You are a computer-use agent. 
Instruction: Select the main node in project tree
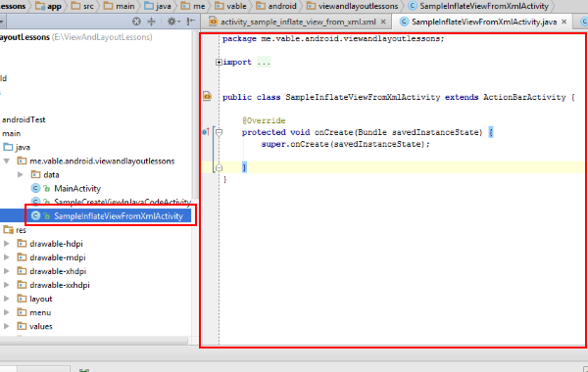click(11, 133)
